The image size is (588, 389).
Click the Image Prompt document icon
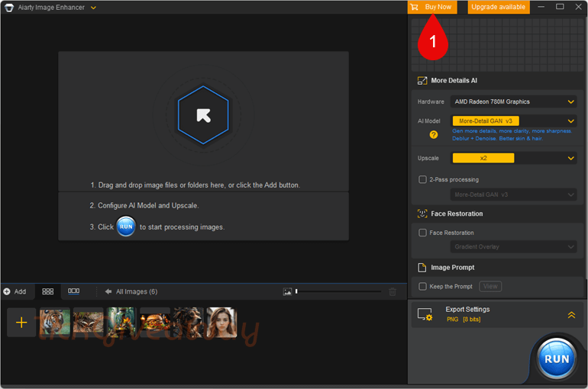[x=422, y=267]
